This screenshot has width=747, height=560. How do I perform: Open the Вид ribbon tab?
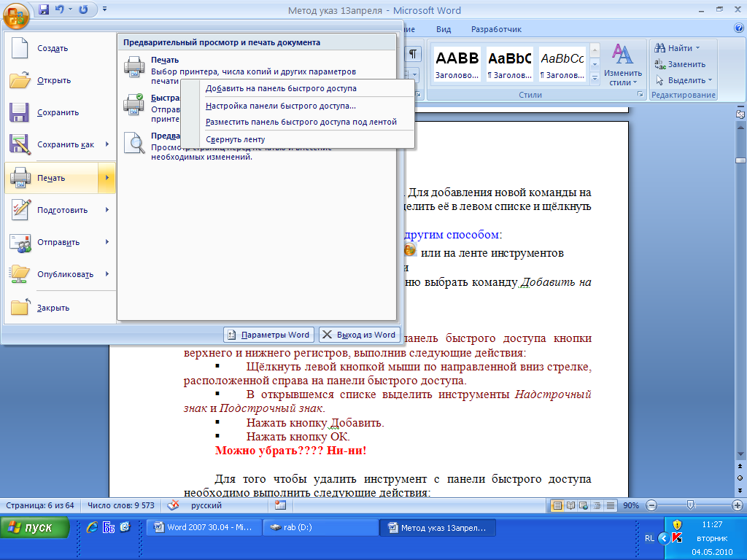pyautogui.click(x=443, y=29)
